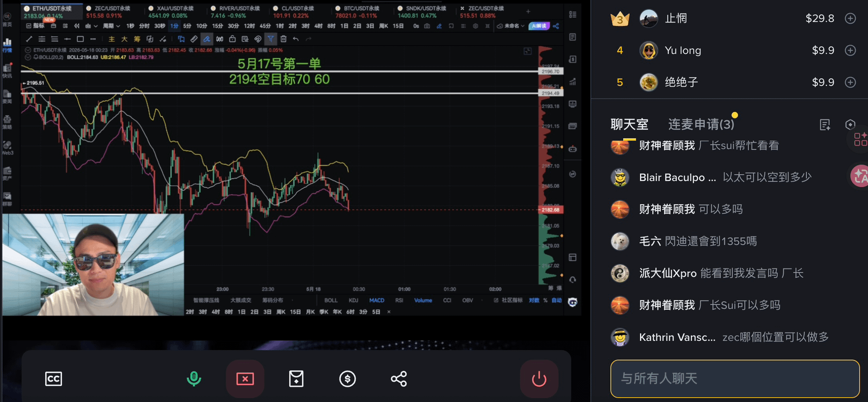This screenshot has height=402, width=868.
Task: Open 止惘 profile avatar
Action: [x=648, y=18]
